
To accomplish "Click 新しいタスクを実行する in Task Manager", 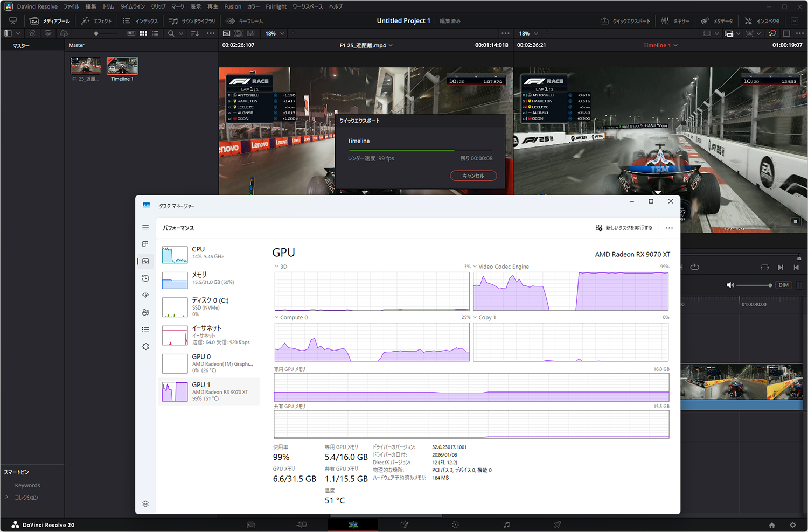I will pyautogui.click(x=624, y=228).
